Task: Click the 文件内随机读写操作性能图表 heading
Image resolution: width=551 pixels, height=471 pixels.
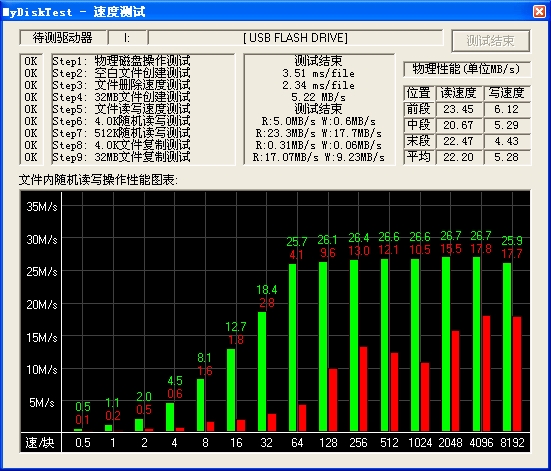Action: 98,180
